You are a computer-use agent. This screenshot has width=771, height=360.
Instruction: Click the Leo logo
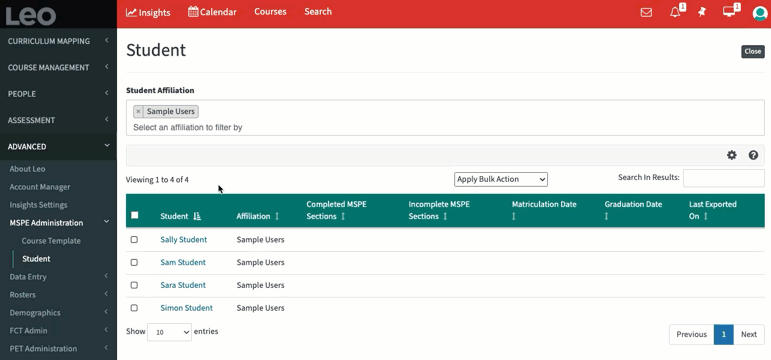click(30, 15)
